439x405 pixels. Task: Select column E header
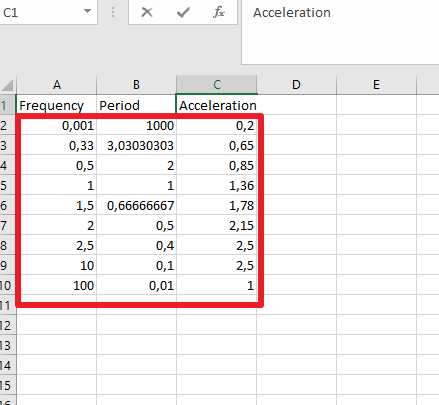point(376,85)
